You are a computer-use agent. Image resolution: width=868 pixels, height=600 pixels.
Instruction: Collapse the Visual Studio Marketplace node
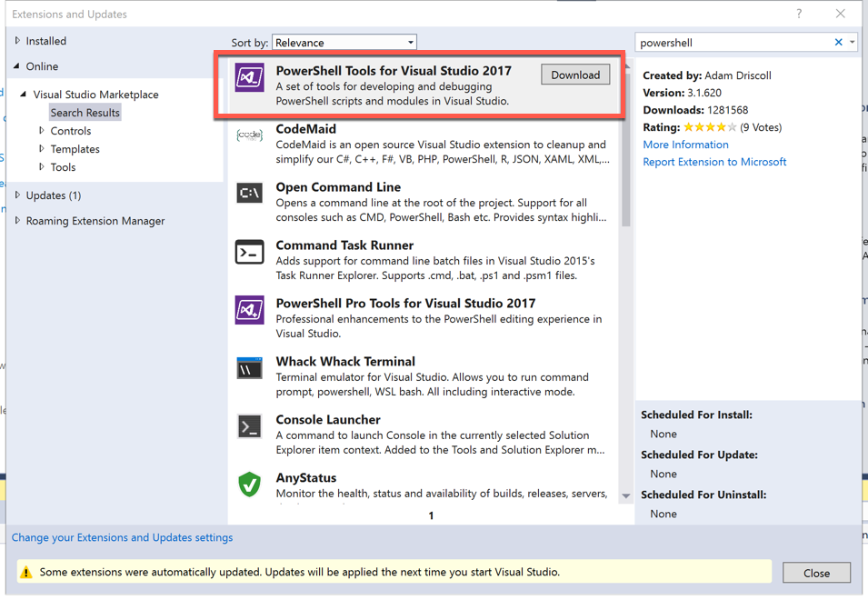coord(24,95)
